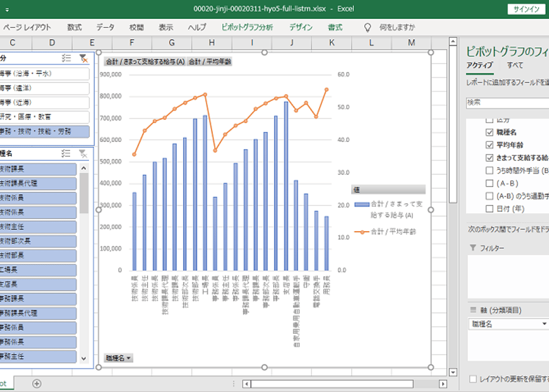Open the ページ レイアウト ribbon tab

[27, 27]
